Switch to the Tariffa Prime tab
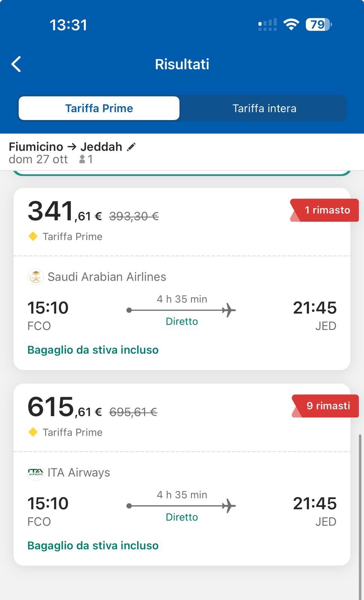Viewport: 364px width, 600px height. coord(99,108)
